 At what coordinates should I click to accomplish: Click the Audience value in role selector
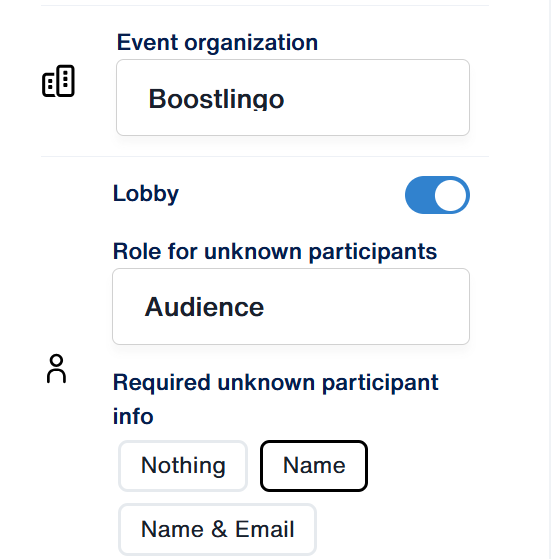tap(204, 307)
